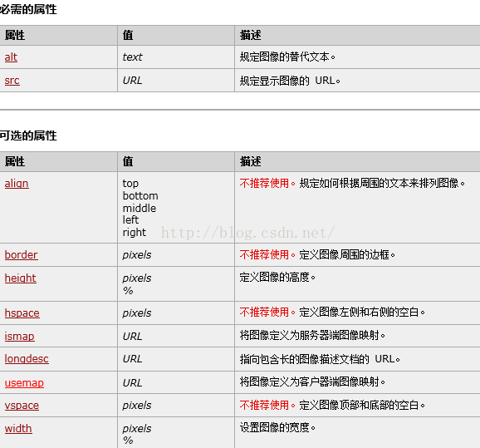This screenshot has height=448, width=480.
Task: Open the border attribute link
Action: pyautogui.click(x=21, y=254)
